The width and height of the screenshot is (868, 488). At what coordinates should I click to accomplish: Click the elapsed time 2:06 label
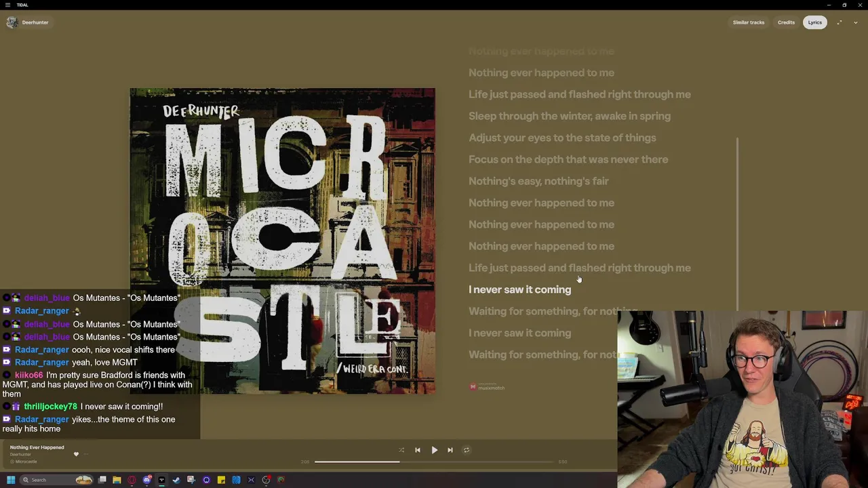point(305,462)
